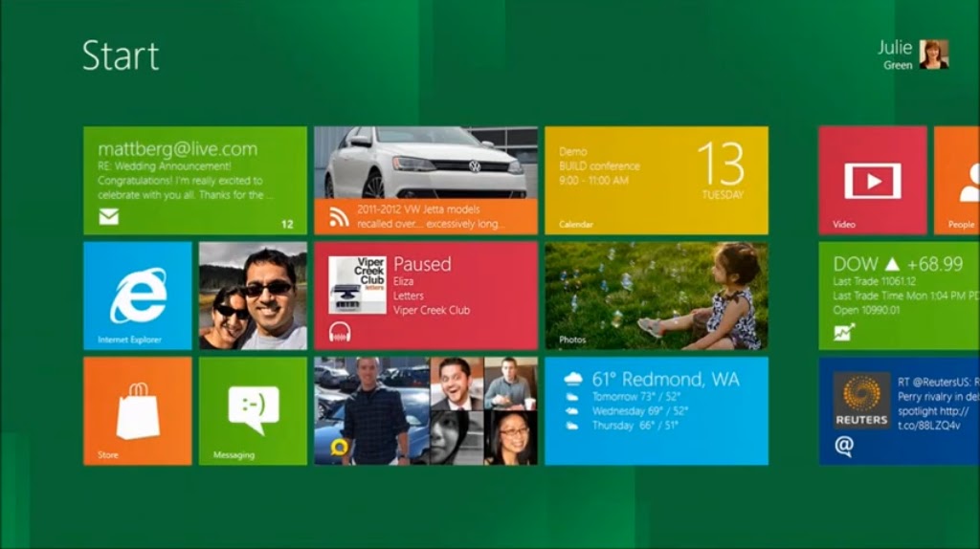This screenshot has height=549, width=980.
Task: Open the Calendar tile showing 13 Tuesday
Action: (x=657, y=181)
